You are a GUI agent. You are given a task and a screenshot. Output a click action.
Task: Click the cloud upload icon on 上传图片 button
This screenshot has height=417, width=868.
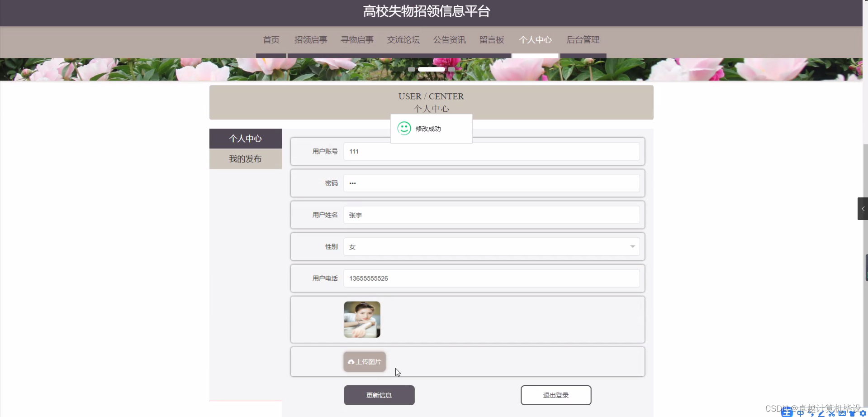tap(351, 362)
